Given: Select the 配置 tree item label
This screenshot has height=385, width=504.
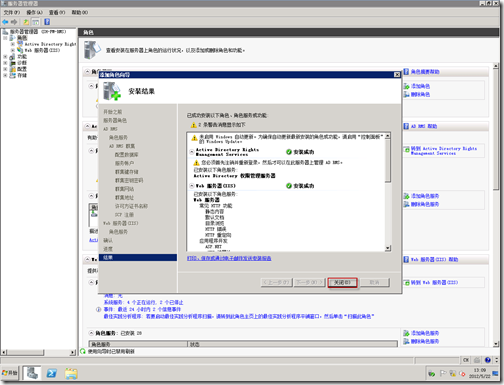Looking at the screenshot, I should click(22, 69).
